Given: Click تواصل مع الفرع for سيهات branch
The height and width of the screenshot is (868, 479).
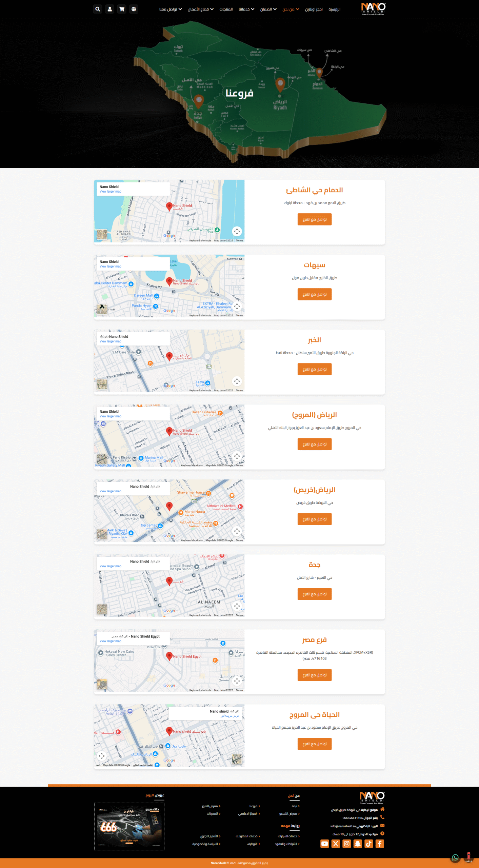Looking at the screenshot, I should tap(315, 294).
